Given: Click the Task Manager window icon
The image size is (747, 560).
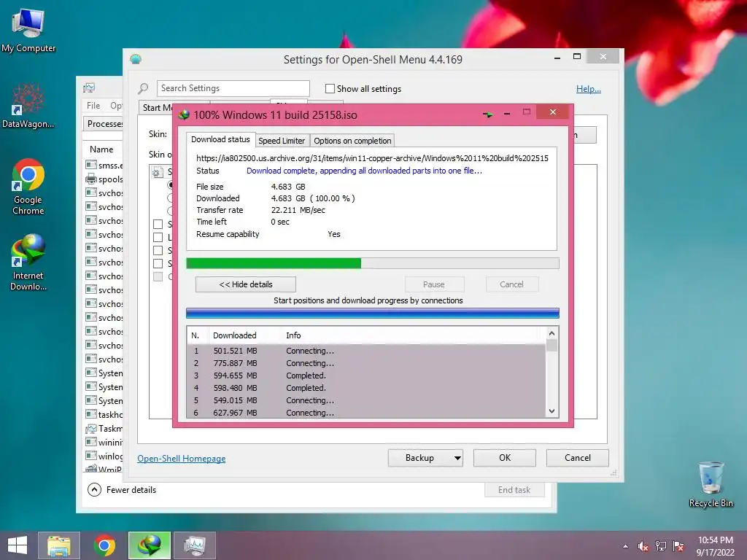Looking at the screenshot, I should pyautogui.click(x=89, y=87).
